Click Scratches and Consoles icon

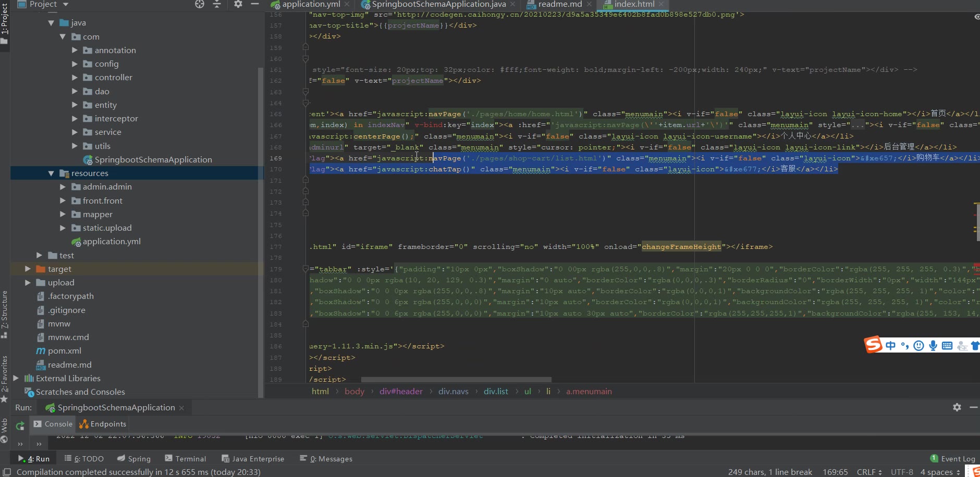[29, 392]
